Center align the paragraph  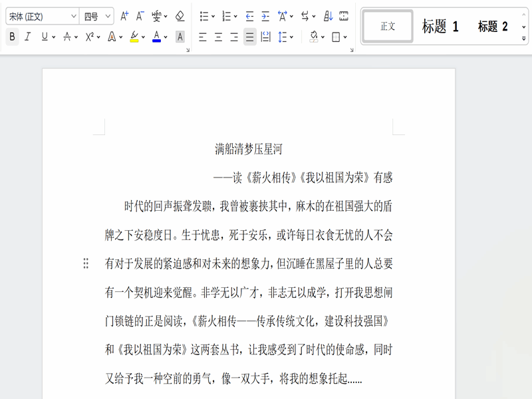click(219, 37)
